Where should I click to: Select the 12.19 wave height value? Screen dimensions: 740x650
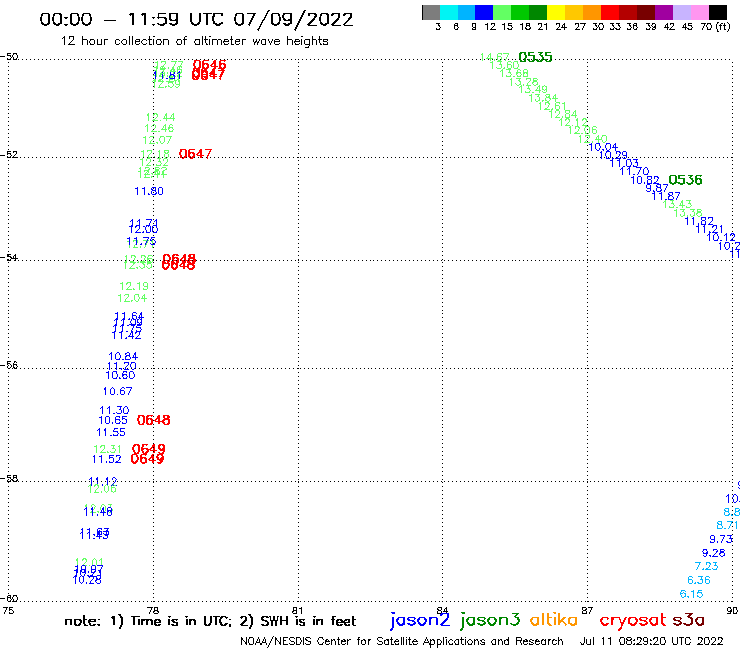point(134,286)
